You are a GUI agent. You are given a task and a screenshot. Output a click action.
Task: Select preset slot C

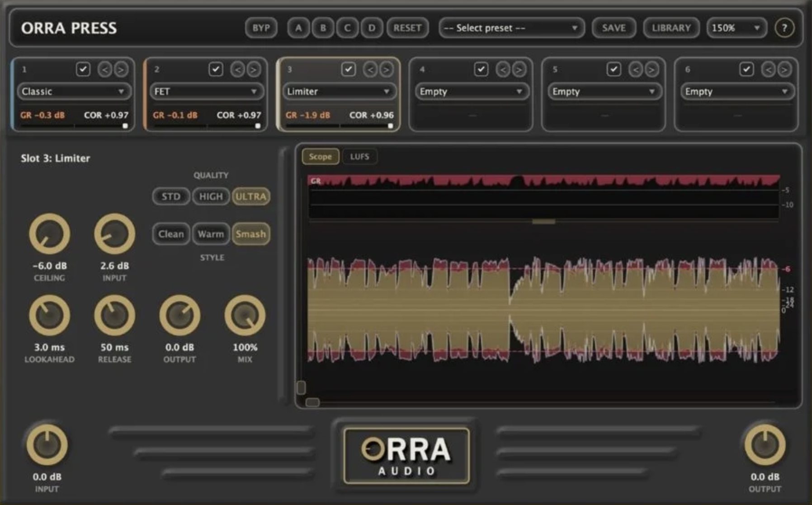347,28
